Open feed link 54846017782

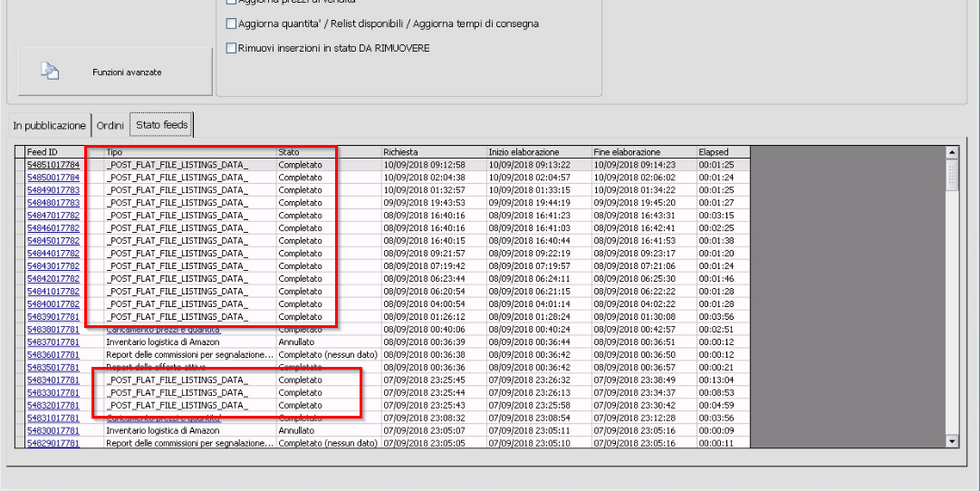pos(53,227)
